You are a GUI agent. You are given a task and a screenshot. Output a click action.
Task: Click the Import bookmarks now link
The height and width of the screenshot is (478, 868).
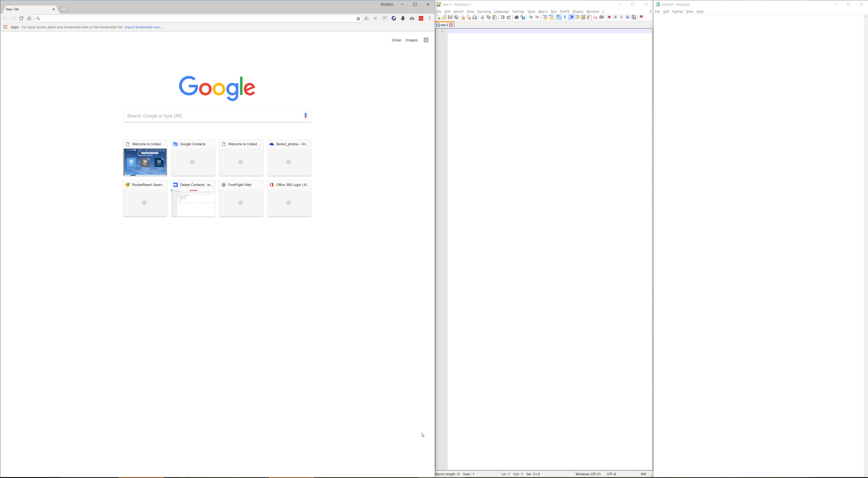tap(143, 27)
